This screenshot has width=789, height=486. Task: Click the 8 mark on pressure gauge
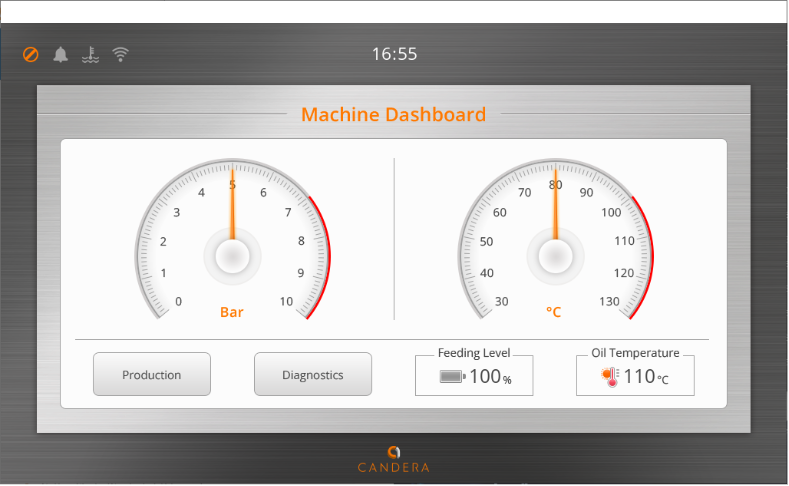pos(301,241)
